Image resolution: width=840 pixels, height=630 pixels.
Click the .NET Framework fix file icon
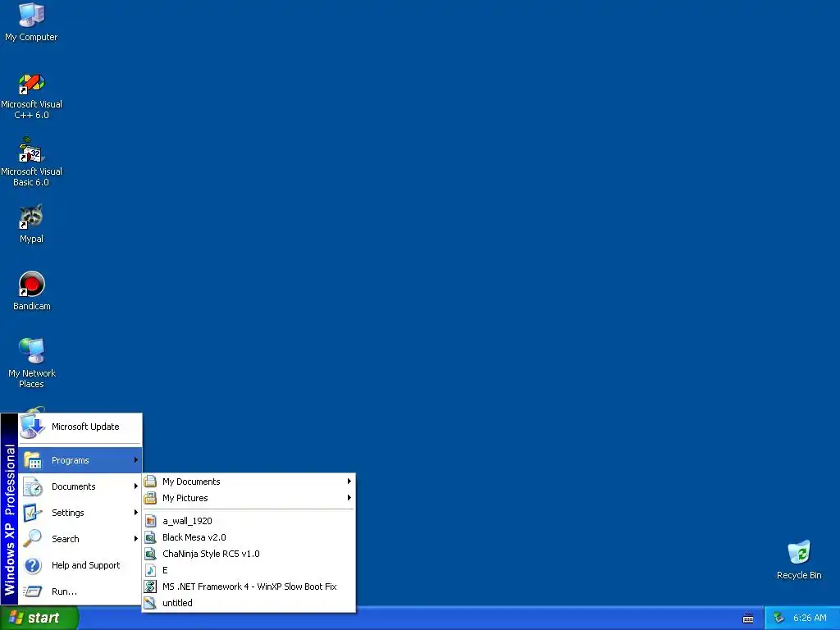click(151, 587)
